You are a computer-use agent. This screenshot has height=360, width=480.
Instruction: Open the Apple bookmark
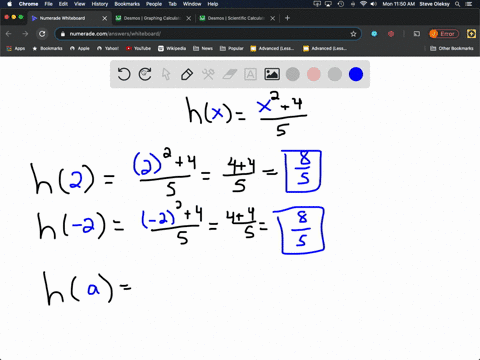click(80, 48)
